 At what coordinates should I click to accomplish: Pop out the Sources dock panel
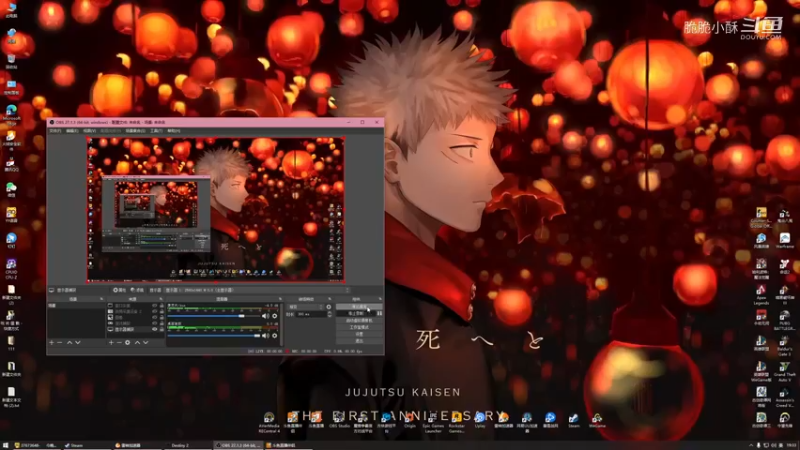[162, 299]
